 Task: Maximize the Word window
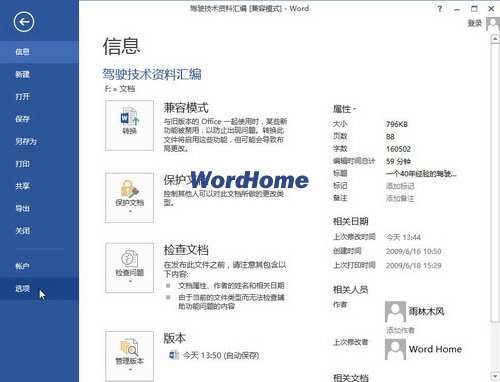pyautogui.click(x=474, y=9)
